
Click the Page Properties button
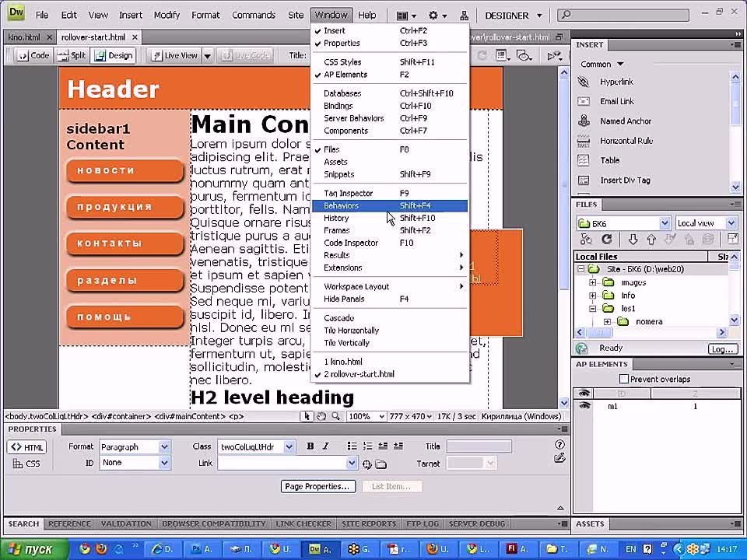click(317, 486)
